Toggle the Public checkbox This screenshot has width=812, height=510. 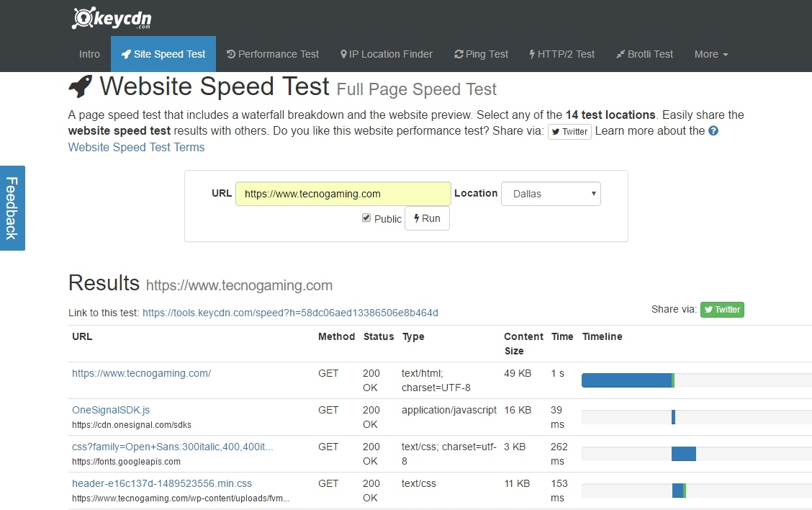coord(366,218)
